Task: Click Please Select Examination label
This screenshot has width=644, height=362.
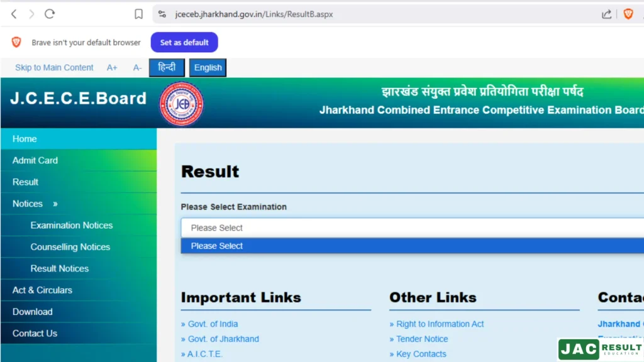Action: coord(234,207)
